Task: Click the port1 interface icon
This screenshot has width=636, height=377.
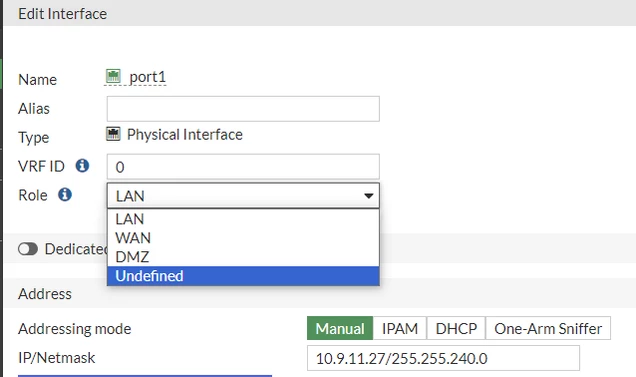Action: [113, 76]
